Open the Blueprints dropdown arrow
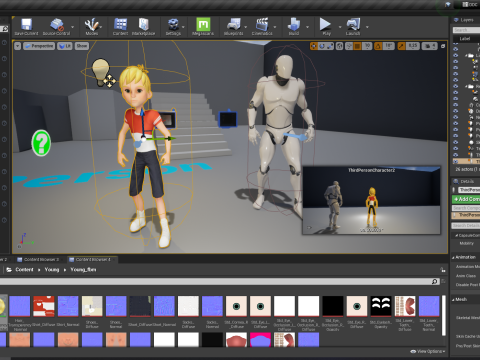This screenshot has height=360, width=480. tap(246, 27)
